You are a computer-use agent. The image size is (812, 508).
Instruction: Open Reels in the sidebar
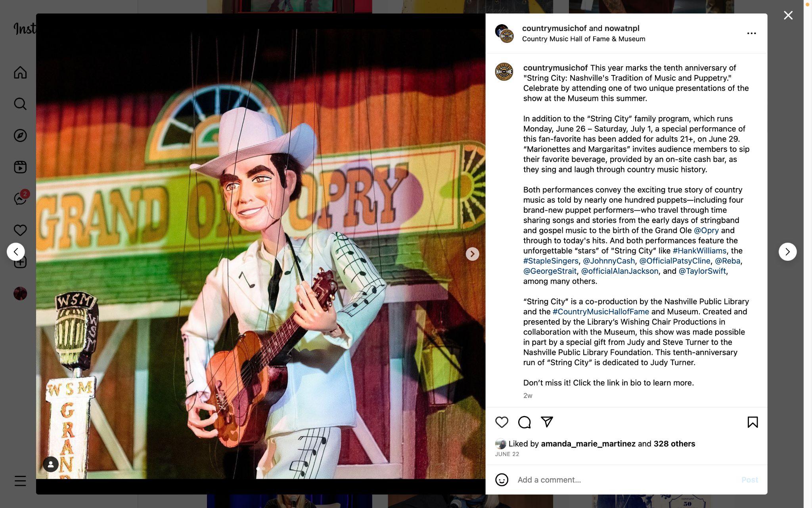click(20, 167)
